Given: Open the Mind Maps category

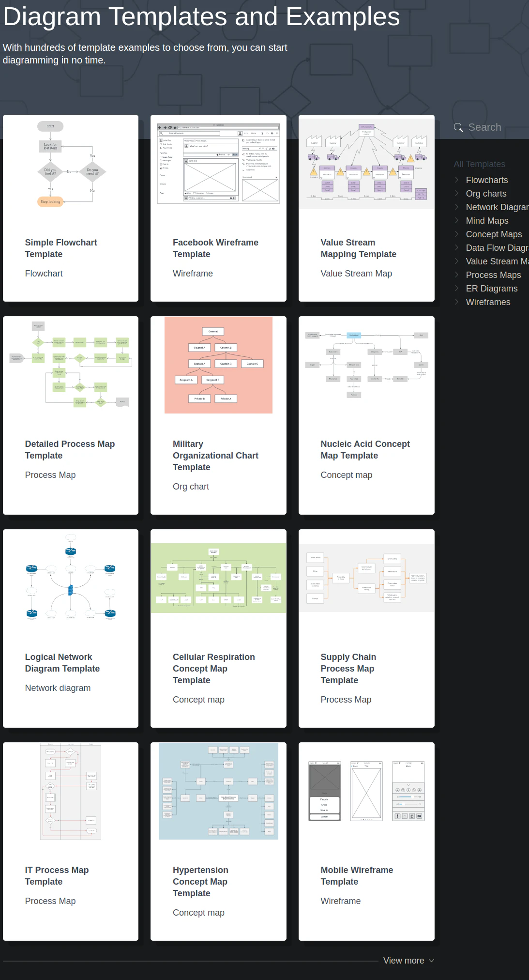Looking at the screenshot, I should click(487, 221).
